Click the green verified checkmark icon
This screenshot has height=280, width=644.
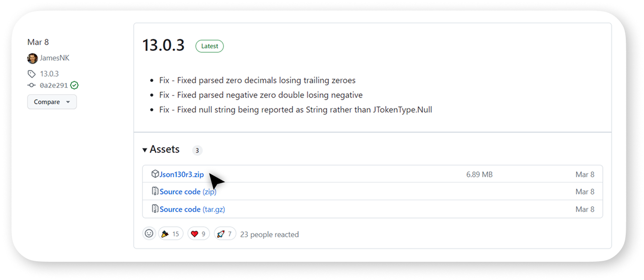point(74,85)
